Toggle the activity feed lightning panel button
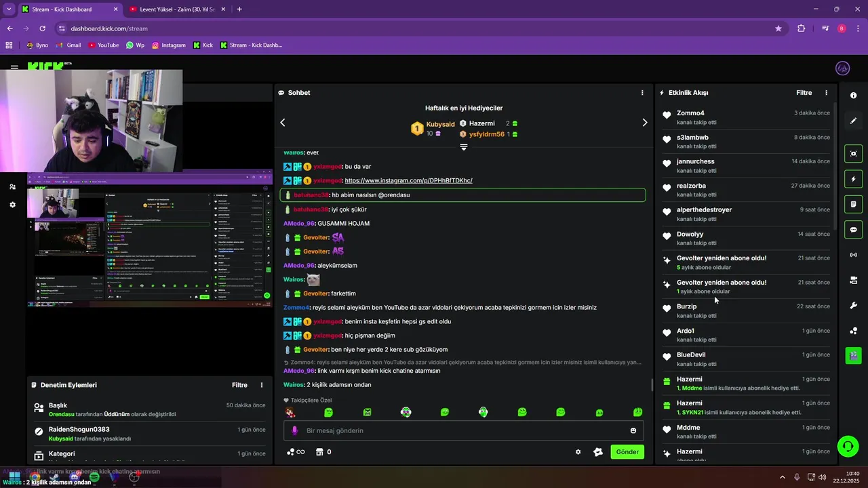 tap(854, 179)
